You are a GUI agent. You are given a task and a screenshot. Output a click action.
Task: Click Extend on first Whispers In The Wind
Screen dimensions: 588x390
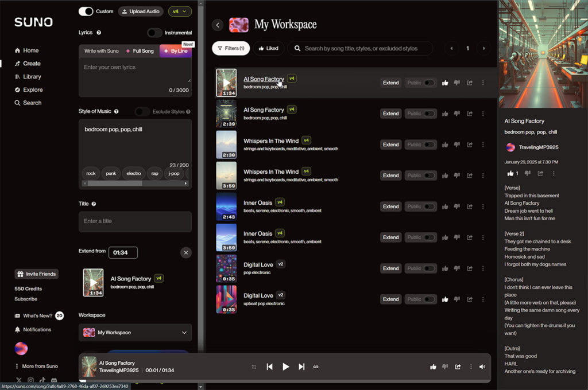(x=390, y=145)
